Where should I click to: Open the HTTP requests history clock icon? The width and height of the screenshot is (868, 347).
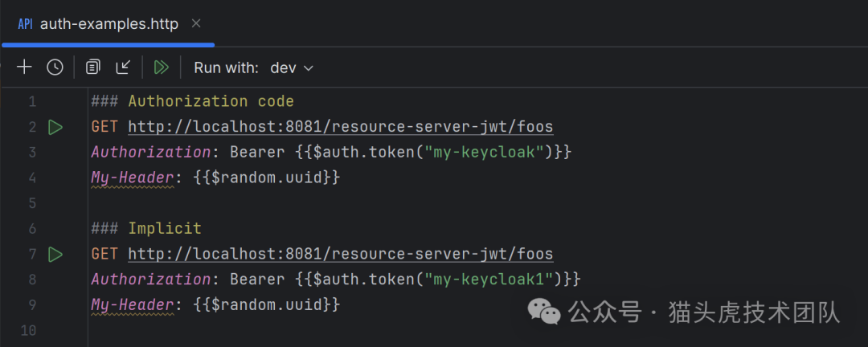click(55, 67)
